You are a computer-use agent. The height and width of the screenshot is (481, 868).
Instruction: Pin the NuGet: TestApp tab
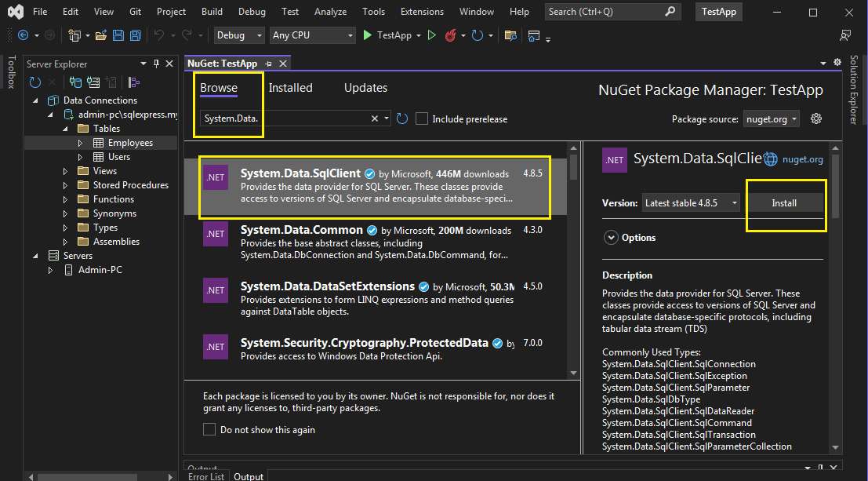click(269, 64)
